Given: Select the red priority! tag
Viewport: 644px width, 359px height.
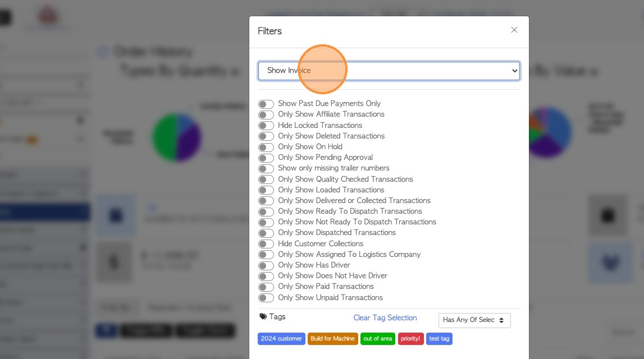Looking at the screenshot, I should 410,339.
